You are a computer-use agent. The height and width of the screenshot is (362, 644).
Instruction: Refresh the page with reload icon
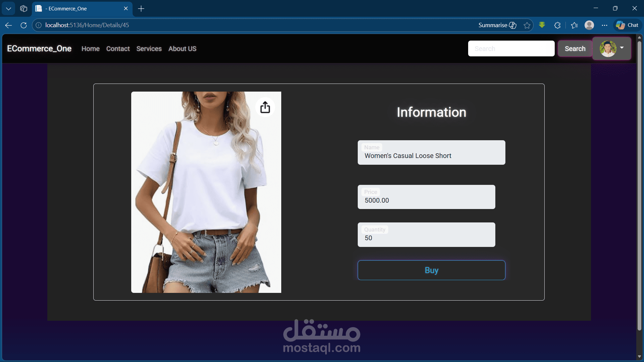23,25
